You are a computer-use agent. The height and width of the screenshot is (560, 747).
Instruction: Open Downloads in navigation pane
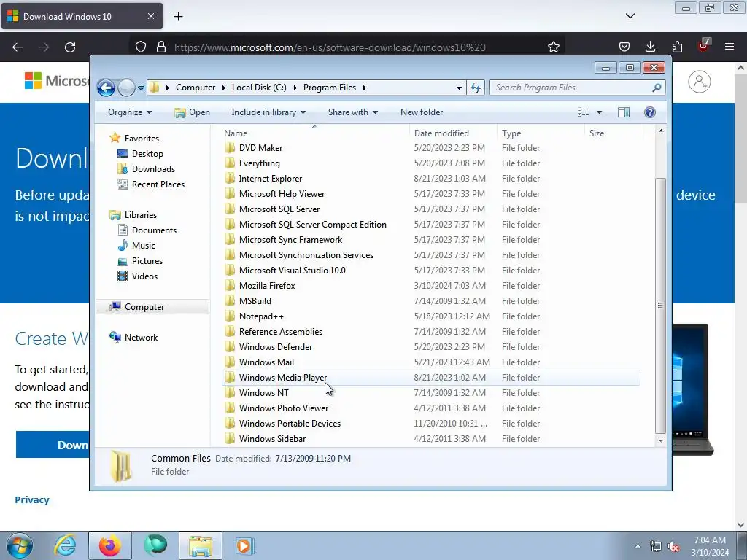(x=153, y=169)
